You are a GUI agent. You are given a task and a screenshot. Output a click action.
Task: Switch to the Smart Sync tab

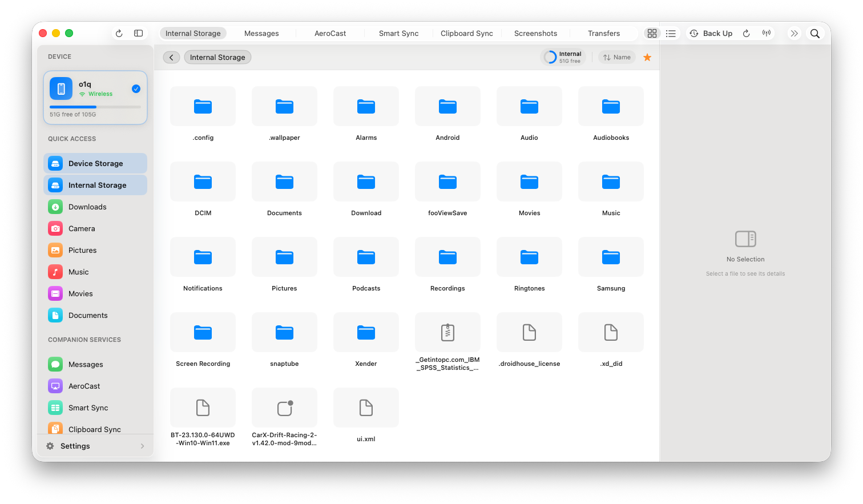pos(398,34)
